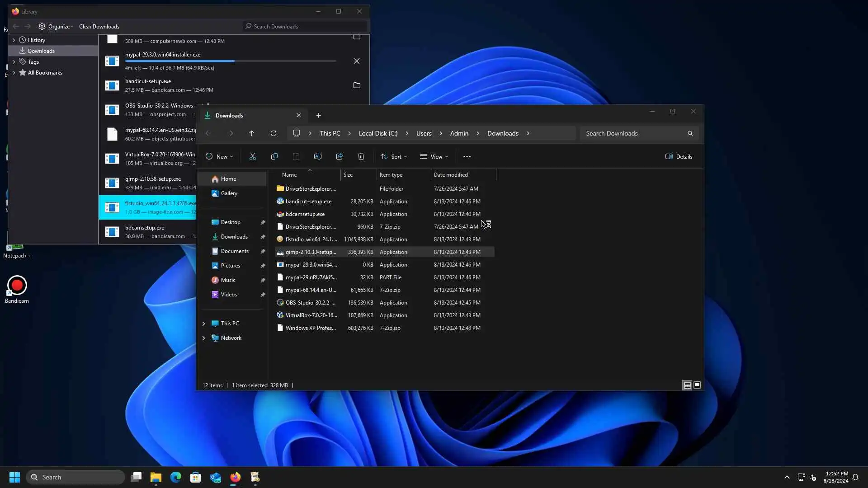Open the Organize menu in Library
The image size is (868, 488).
[x=56, y=26]
